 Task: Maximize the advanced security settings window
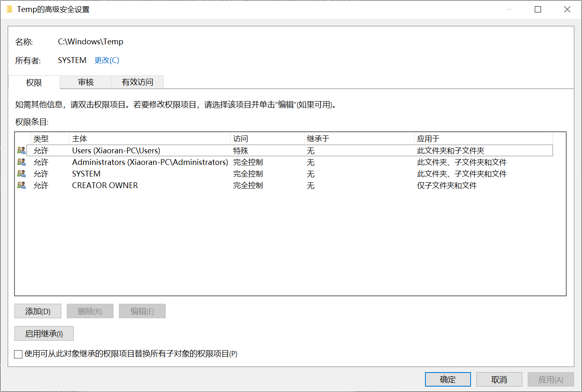[x=538, y=10]
